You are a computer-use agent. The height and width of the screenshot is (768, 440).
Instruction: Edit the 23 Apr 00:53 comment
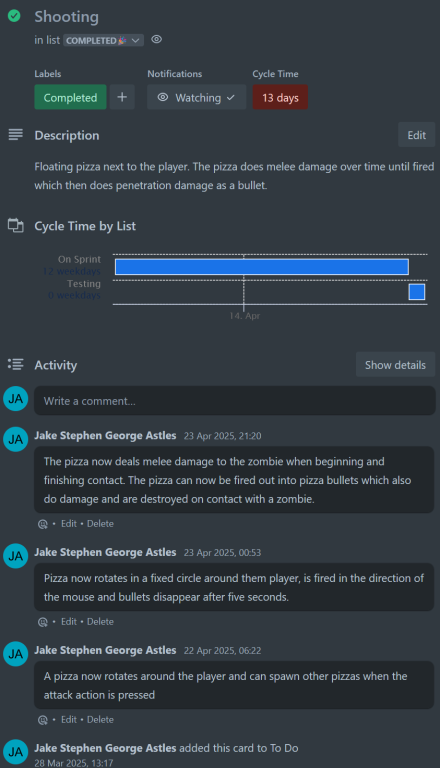pos(69,622)
